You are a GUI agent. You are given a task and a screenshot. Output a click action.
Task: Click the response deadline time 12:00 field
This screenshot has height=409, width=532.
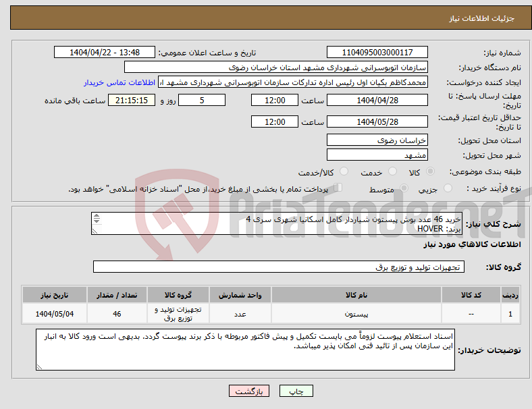pos(275,100)
